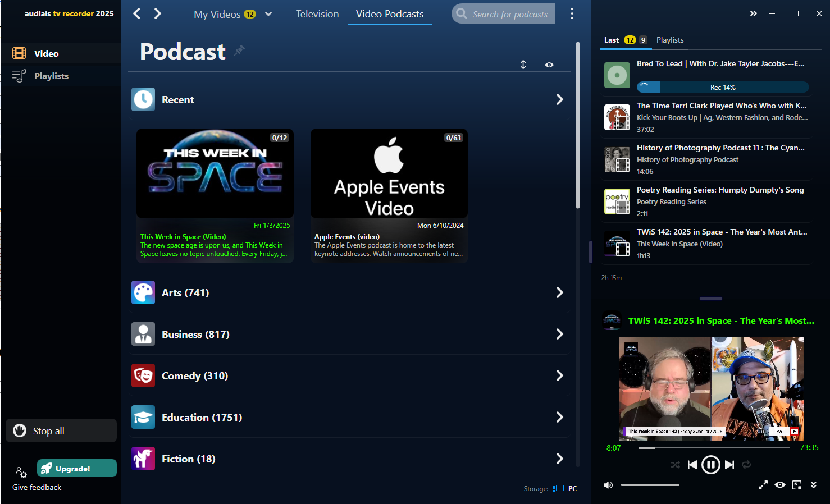
Task: Click the user settings icon near feedback
Action: tap(21, 472)
